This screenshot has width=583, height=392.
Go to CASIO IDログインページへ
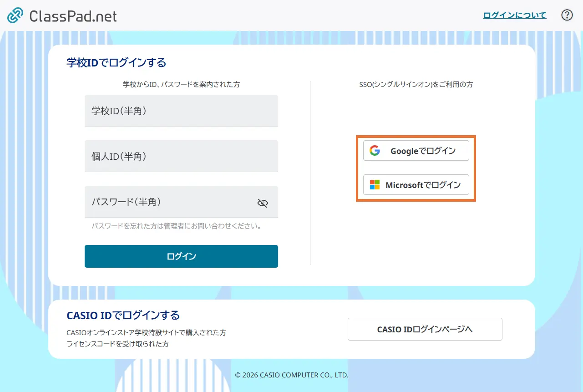point(425,329)
